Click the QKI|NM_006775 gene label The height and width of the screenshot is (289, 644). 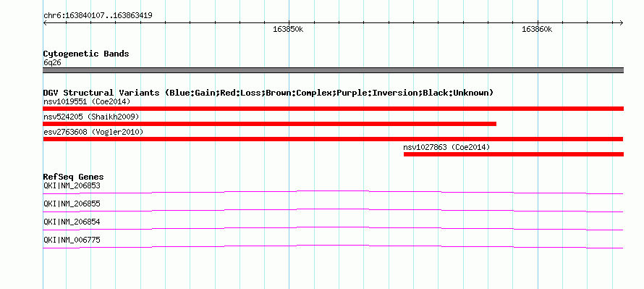click(72, 240)
